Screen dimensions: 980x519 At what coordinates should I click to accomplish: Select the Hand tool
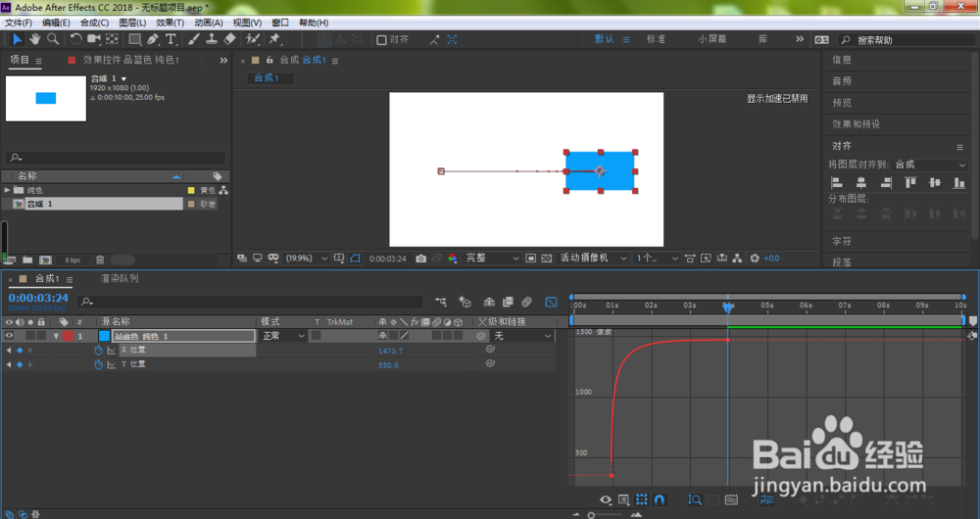pos(35,39)
